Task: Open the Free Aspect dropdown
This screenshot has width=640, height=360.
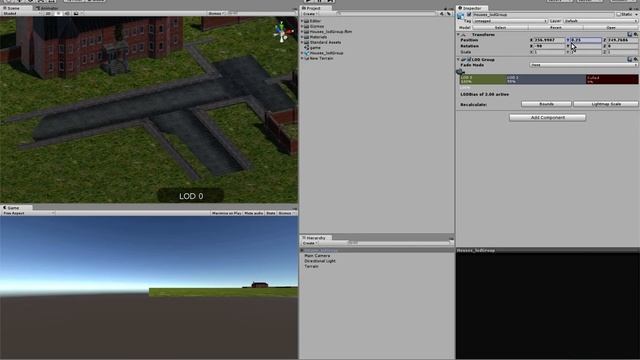Action: pyautogui.click(x=28, y=213)
